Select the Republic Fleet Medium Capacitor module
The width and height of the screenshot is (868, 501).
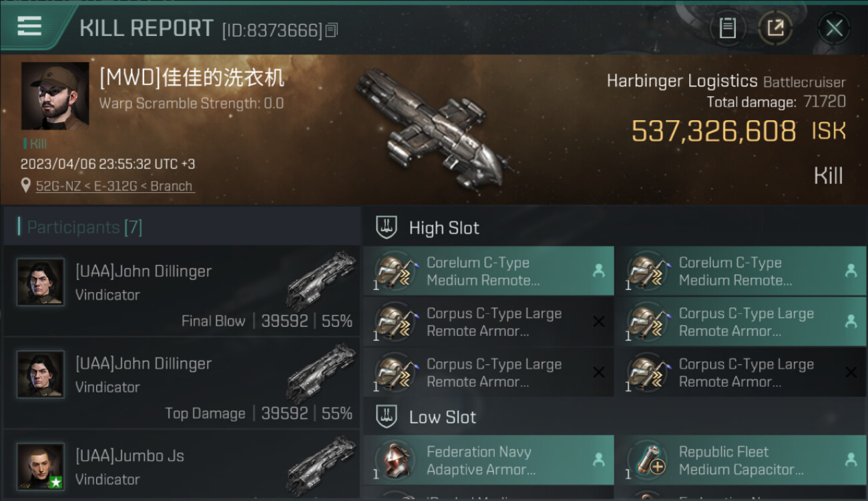(x=741, y=460)
